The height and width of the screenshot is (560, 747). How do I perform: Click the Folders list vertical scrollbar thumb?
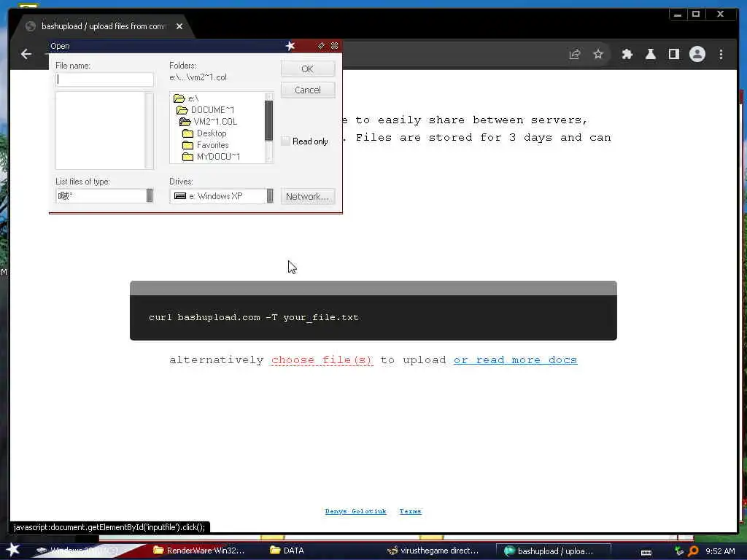pos(269,120)
